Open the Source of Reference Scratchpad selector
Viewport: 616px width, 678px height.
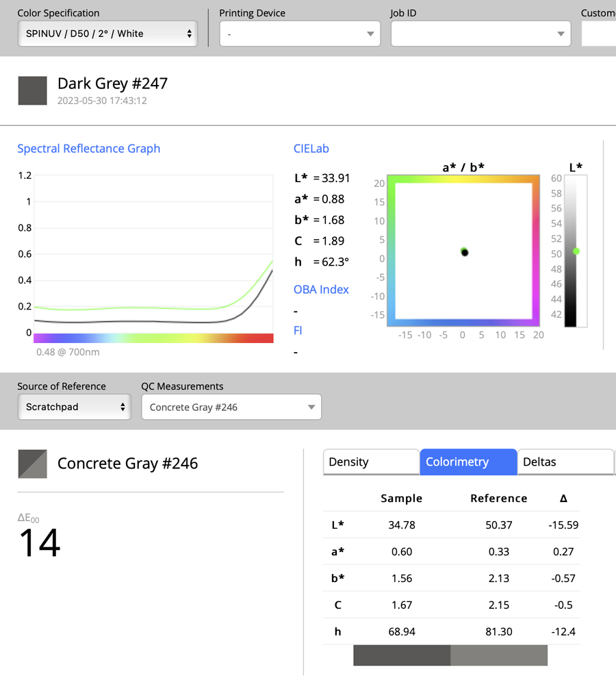coord(75,407)
